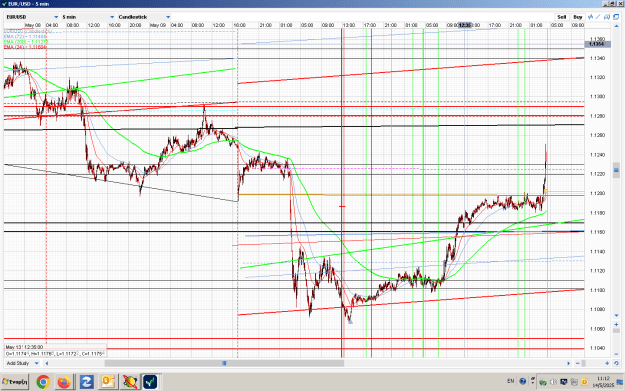The image size is (625, 391).
Task: Click the show desktop icon at taskbar end
Action: (x=620, y=381)
